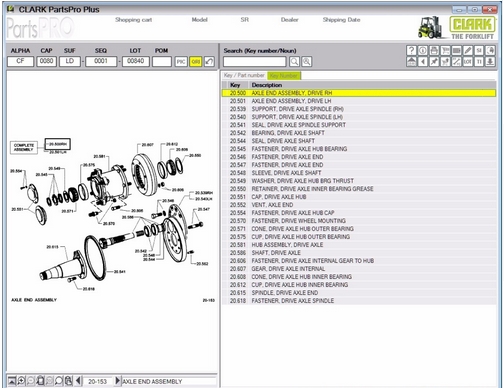
Task: Select row 20.551 CAP, DRIVE AXLE HUB
Action: click(x=359, y=197)
